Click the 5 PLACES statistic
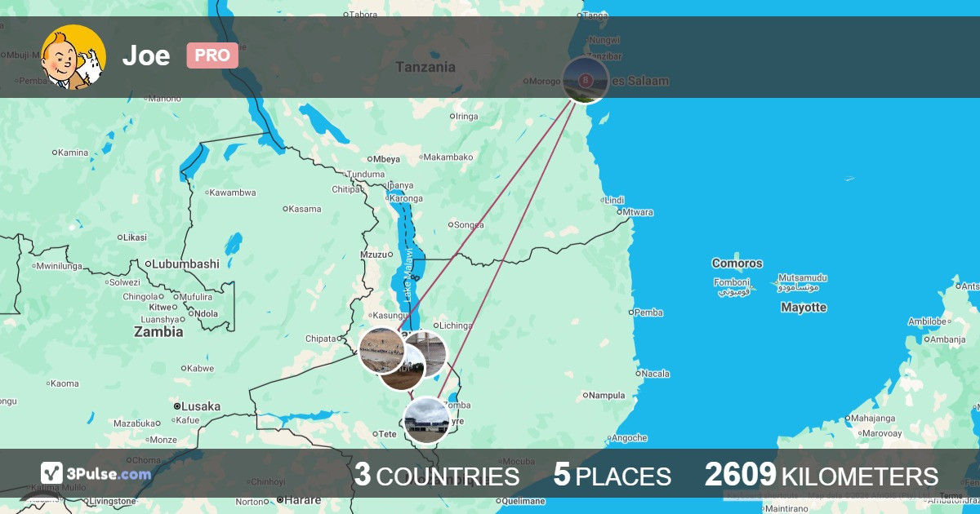This screenshot has width=980, height=514. point(612,475)
